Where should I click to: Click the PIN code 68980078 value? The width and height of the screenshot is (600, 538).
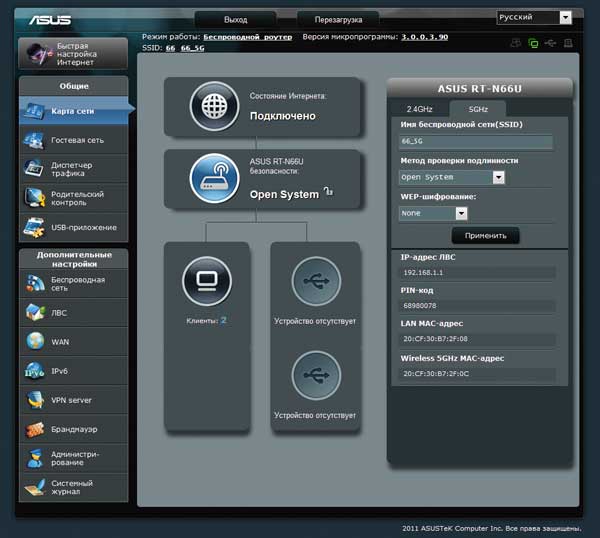(x=420, y=306)
